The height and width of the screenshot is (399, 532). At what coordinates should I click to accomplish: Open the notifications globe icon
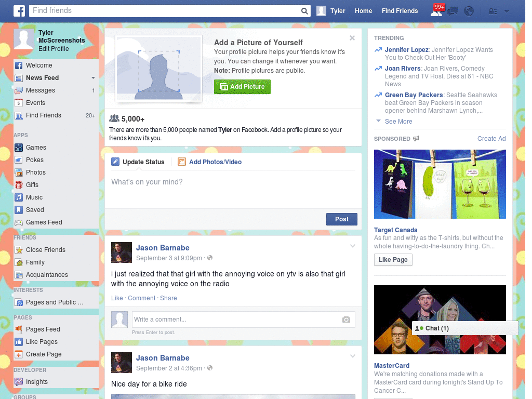(x=469, y=11)
